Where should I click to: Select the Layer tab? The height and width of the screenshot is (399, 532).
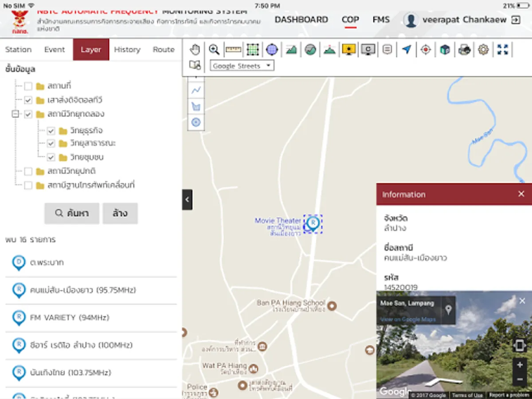click(91, 50)
